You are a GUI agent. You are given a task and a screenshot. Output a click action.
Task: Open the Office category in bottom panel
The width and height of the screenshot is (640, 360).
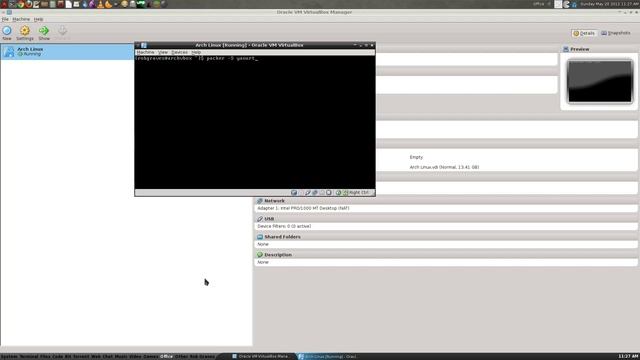pos(167,356)
